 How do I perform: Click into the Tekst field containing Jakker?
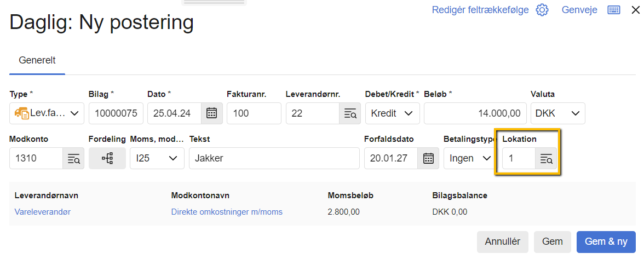274,158
